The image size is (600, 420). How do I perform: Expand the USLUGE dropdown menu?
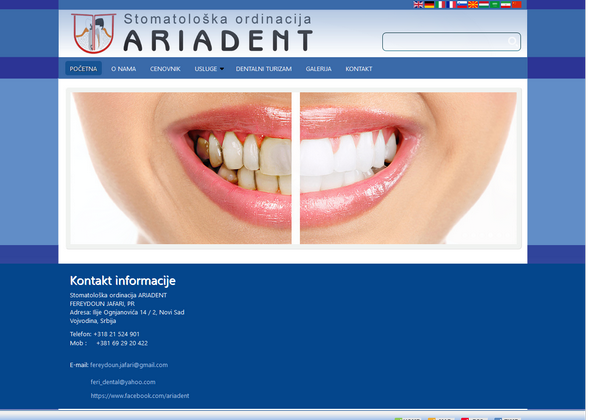(209, 69)
